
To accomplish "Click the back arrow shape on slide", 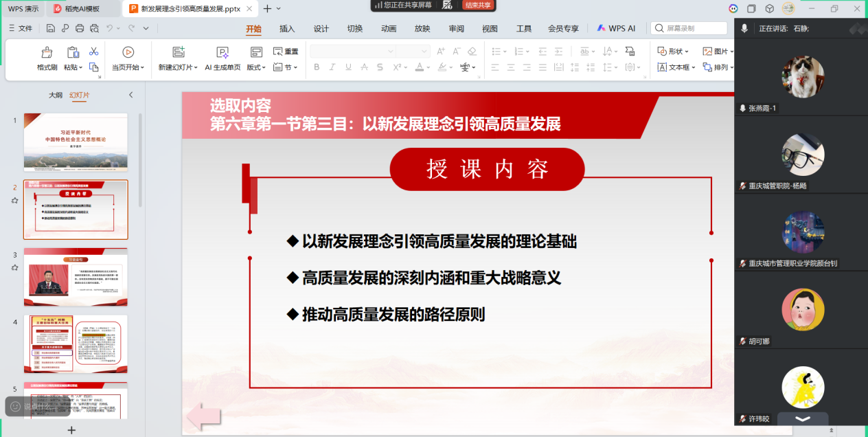I will pos(204,416).
